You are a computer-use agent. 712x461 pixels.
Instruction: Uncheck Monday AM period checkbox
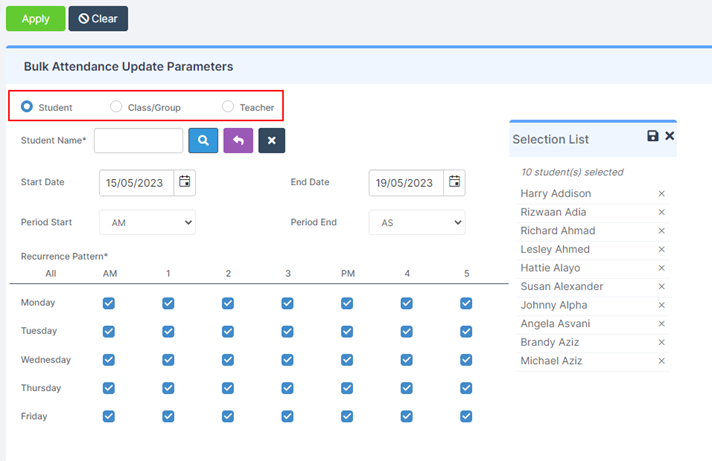(109, 303)
